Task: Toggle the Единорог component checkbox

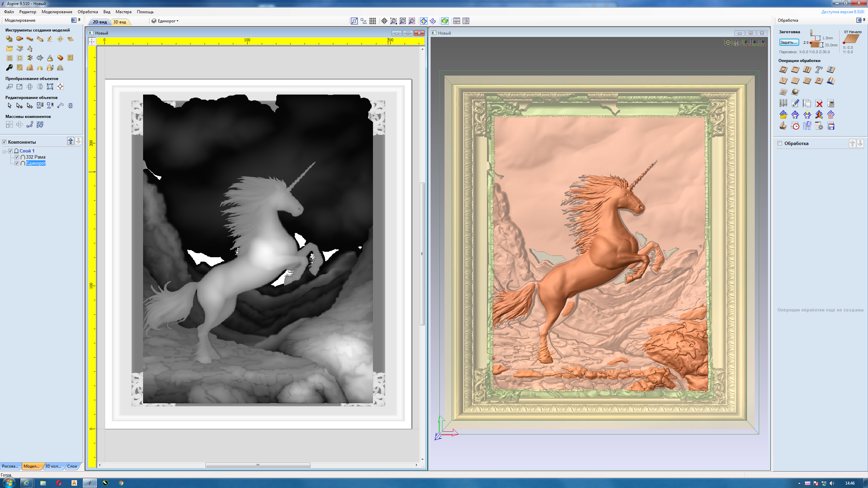Action: tap(17, 163)
